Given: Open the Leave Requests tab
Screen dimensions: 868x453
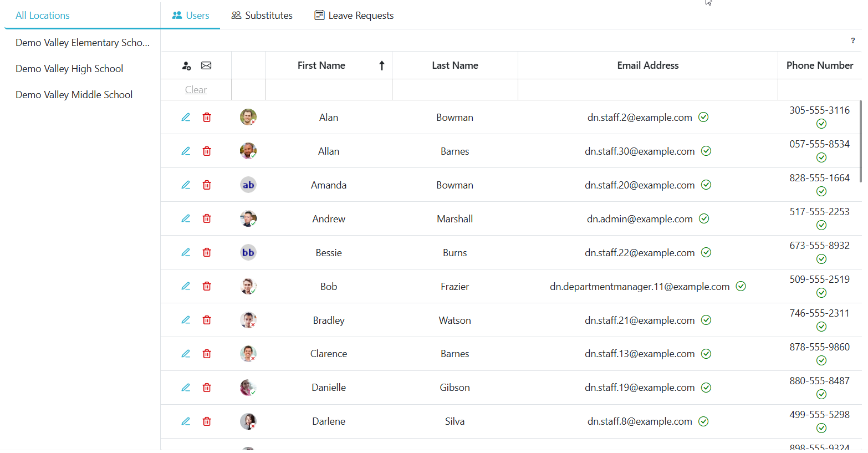Looking at the screenshot, I should click(354, 16).
